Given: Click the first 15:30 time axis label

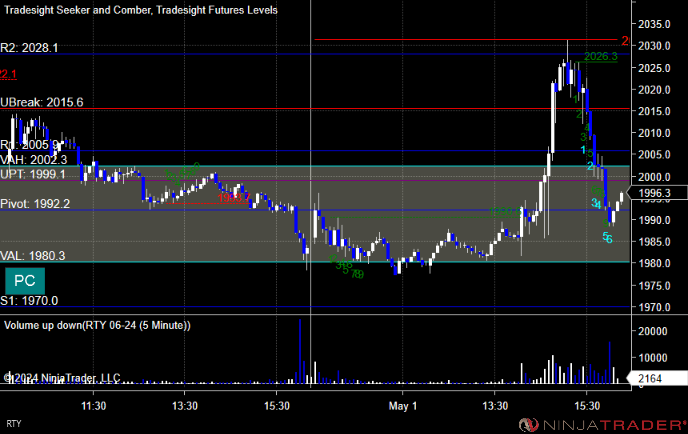Looking at the screenshot, I should tap(277, 406).
